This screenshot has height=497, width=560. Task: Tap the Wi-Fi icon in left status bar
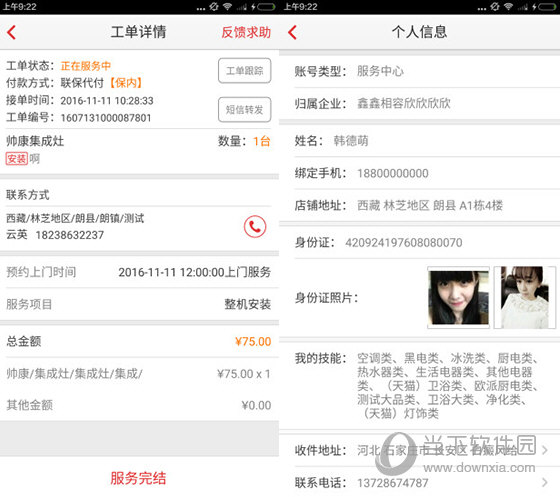(x=227, y=6)
